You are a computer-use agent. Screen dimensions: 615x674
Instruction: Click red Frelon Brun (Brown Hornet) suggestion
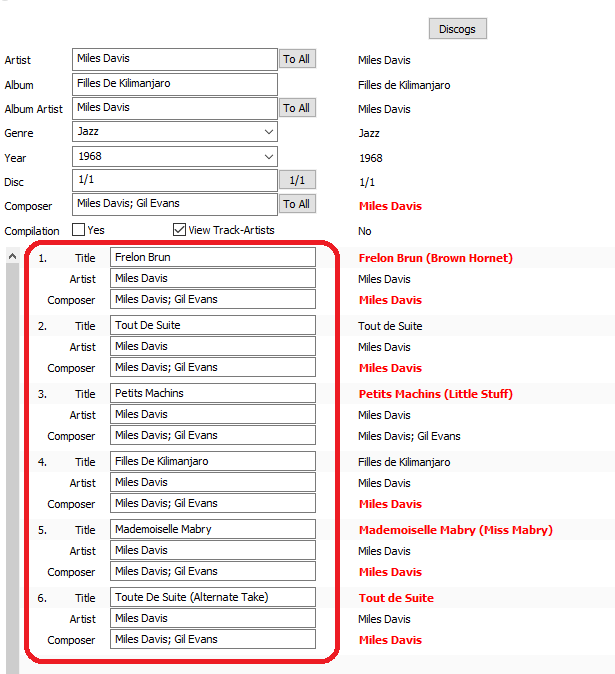coord(435,258)
